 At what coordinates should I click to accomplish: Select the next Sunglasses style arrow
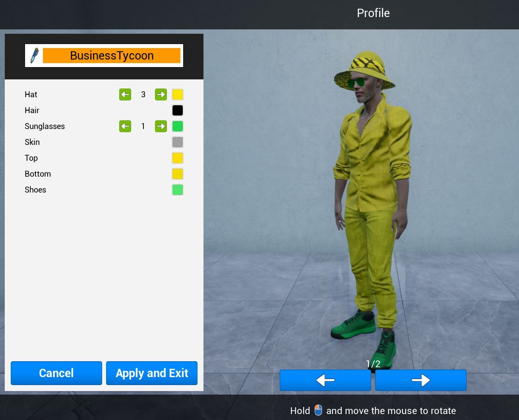(x=161, y=126)
